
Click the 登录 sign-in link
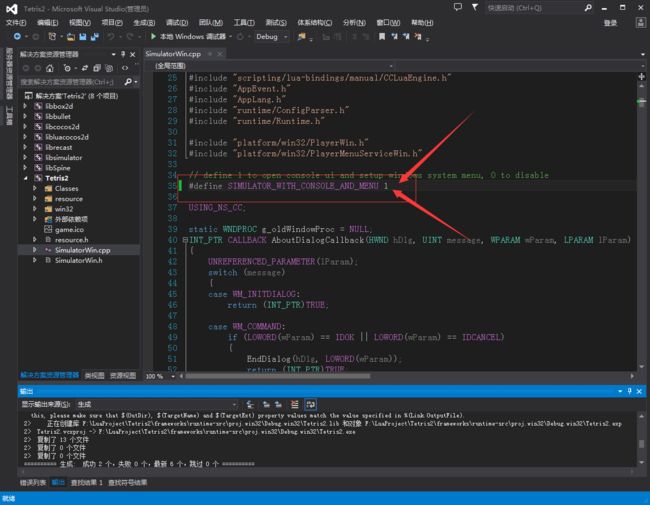point(610,23)
